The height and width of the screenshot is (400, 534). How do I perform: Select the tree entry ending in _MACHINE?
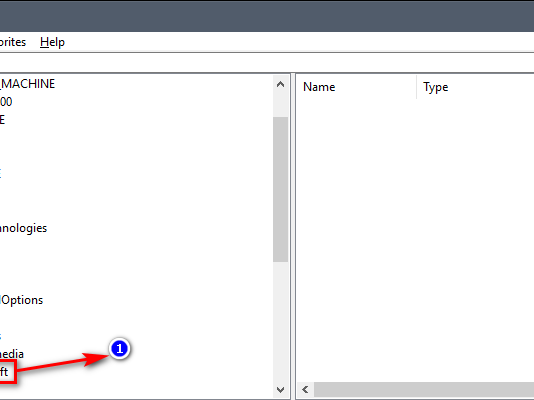tap(27, 84)
